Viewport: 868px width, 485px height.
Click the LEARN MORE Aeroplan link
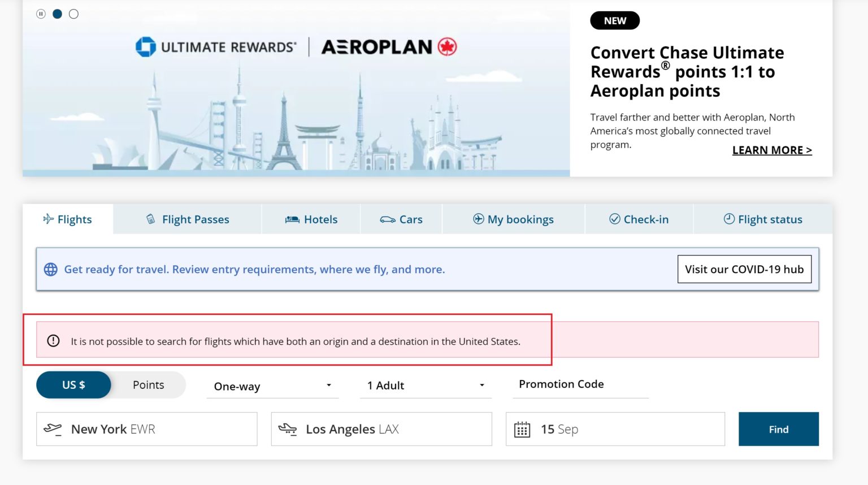click(772, 150)
